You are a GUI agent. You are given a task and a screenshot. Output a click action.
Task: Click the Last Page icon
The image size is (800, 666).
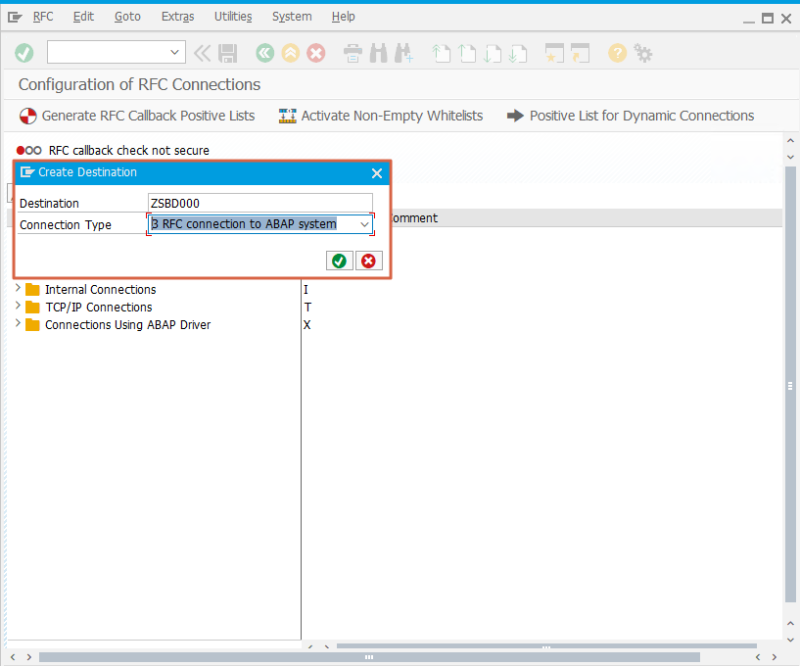point(517,53)
